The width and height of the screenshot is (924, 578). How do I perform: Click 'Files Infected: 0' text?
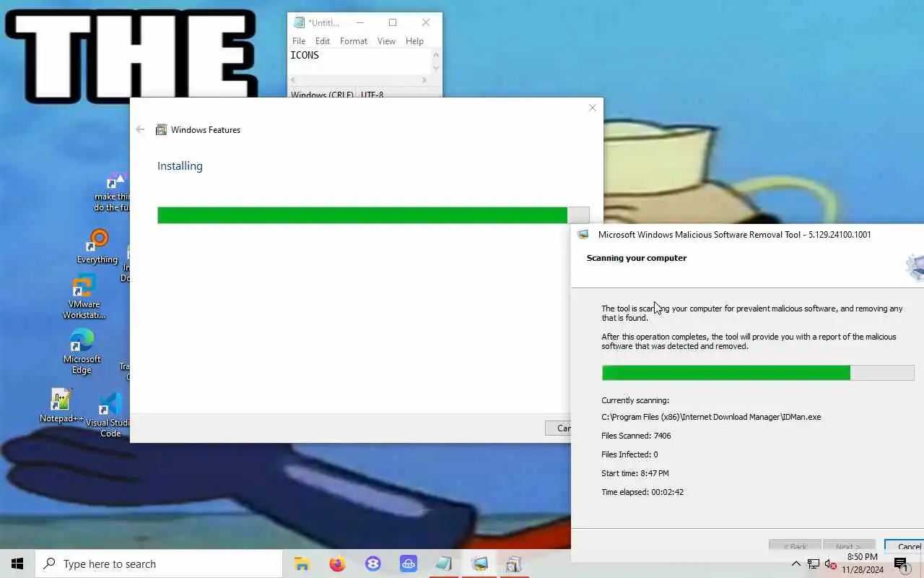click(629, 454)
